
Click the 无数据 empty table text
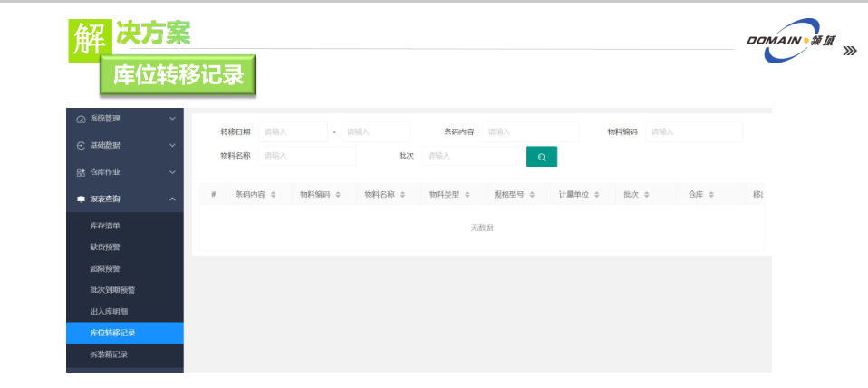pos(482,228)
